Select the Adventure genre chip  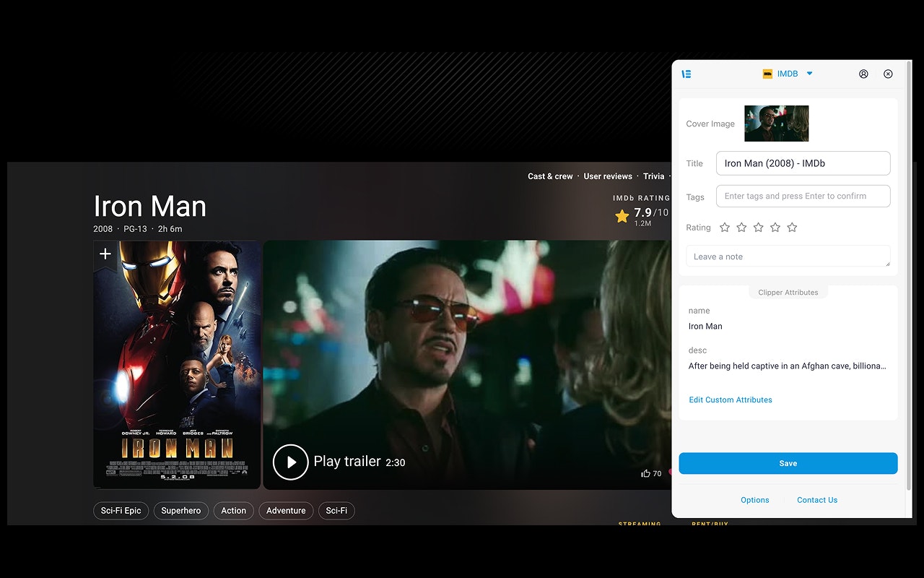click(x=286, y=511)
